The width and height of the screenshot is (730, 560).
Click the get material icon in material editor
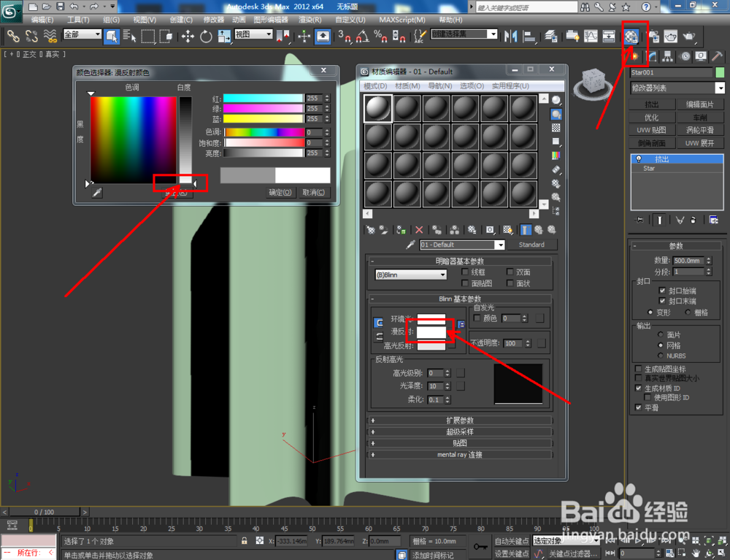(371, 229)
